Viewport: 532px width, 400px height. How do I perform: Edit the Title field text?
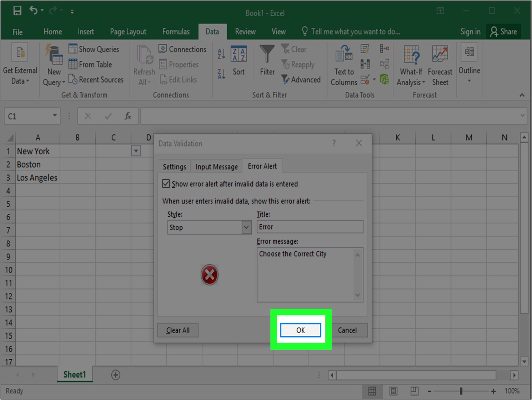pos(310,226)
